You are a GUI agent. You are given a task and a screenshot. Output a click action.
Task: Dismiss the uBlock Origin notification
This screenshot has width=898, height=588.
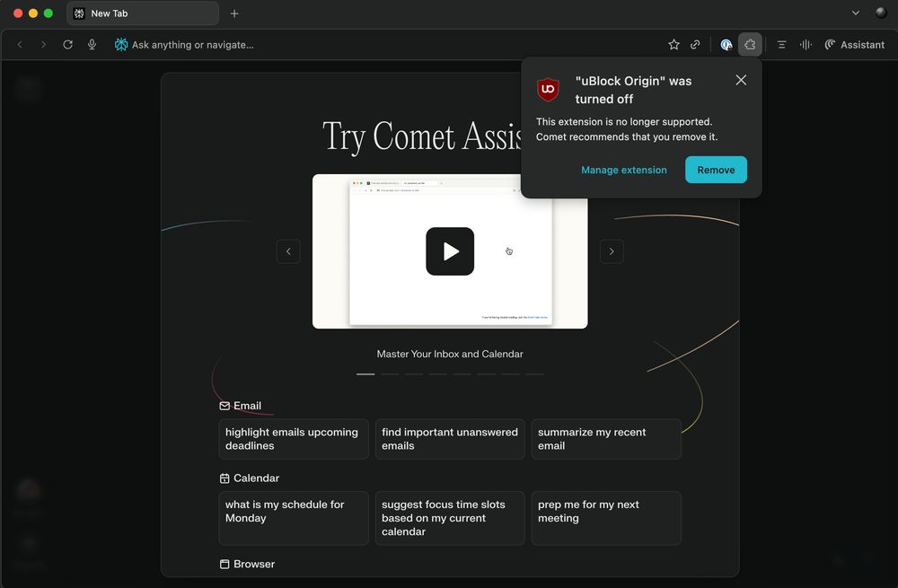(x=741, y=80)
